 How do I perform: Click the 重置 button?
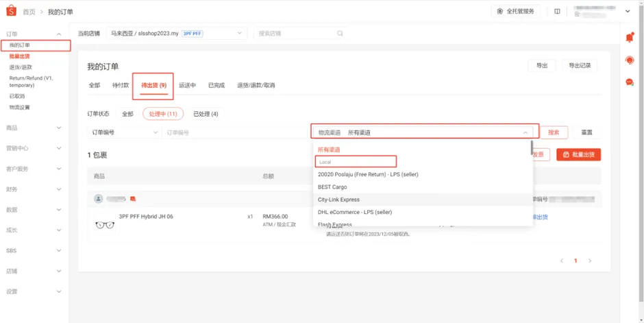pyautogui.click(x=586, y=132)
